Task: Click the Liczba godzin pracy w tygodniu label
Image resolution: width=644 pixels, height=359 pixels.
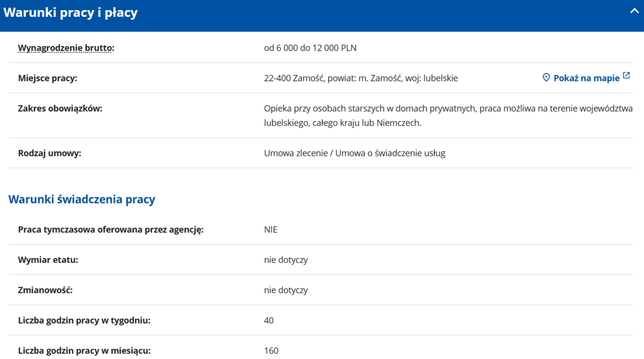Action: 84,320
